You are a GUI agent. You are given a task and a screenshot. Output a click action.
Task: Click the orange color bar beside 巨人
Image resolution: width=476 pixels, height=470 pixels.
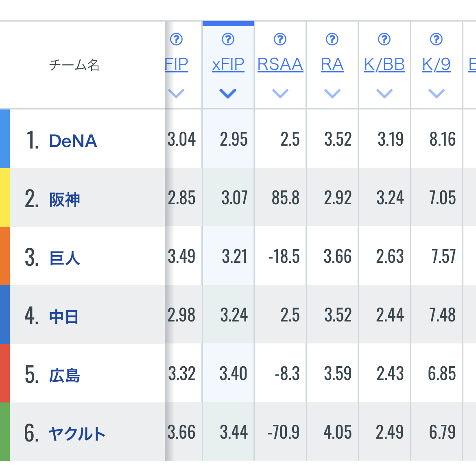pos(4,256)
